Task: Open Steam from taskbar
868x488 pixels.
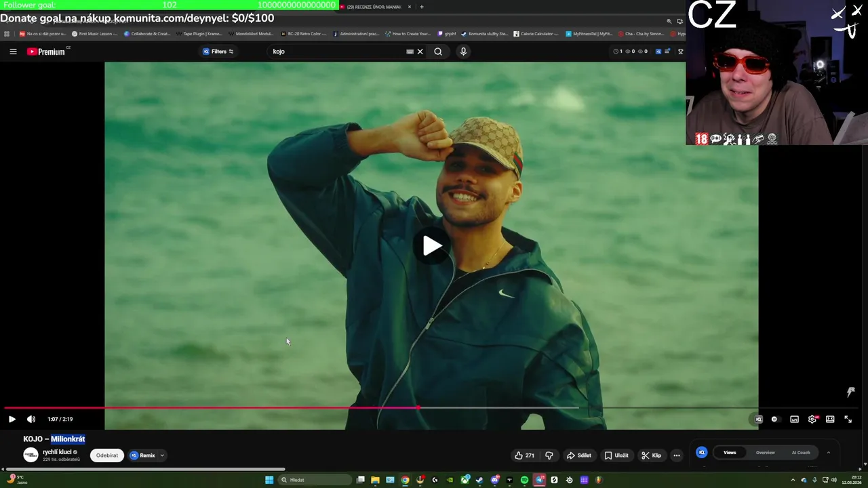Action: [479, 481]
